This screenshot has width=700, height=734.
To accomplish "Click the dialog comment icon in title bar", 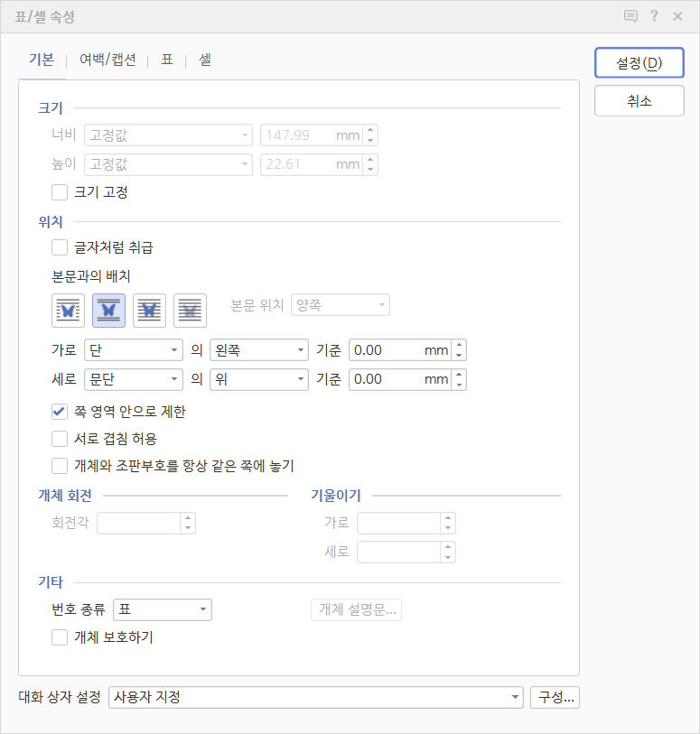I will pyautogui.click(x=630, y=16).
